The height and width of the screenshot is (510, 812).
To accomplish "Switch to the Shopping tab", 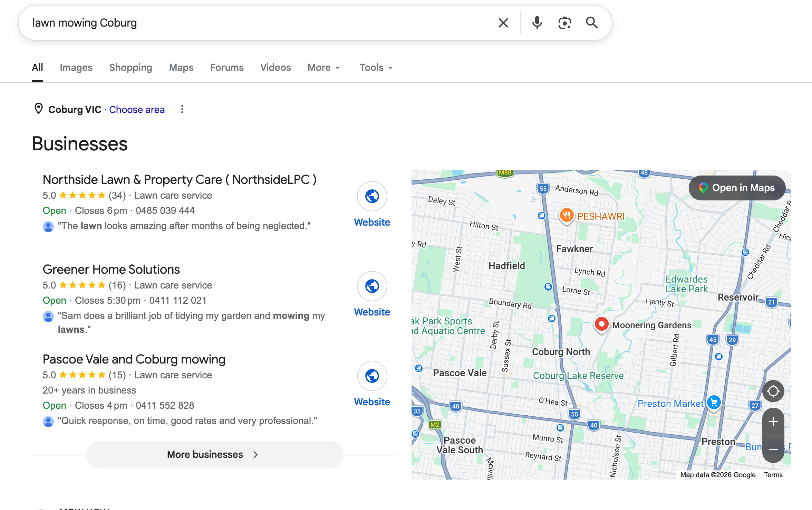I will (x=130, y=67).
